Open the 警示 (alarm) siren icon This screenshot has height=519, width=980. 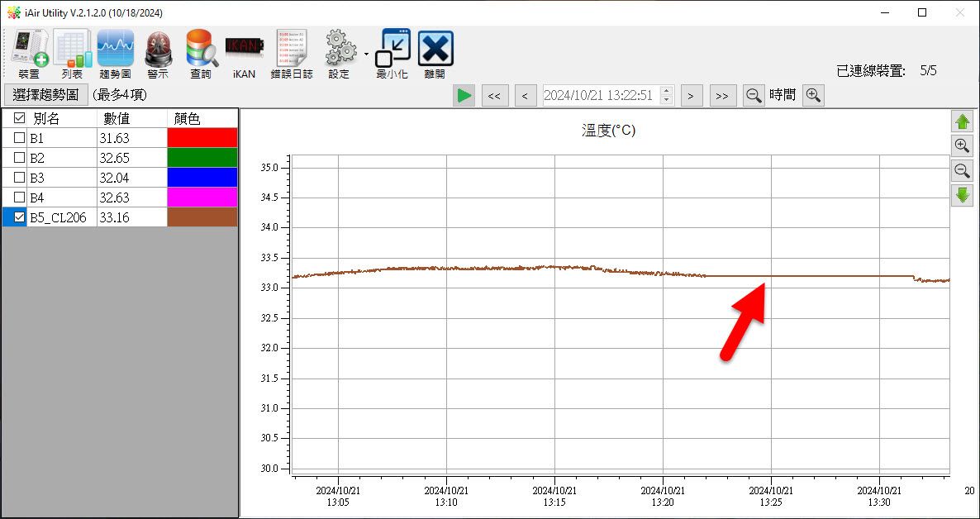[158, 55]
